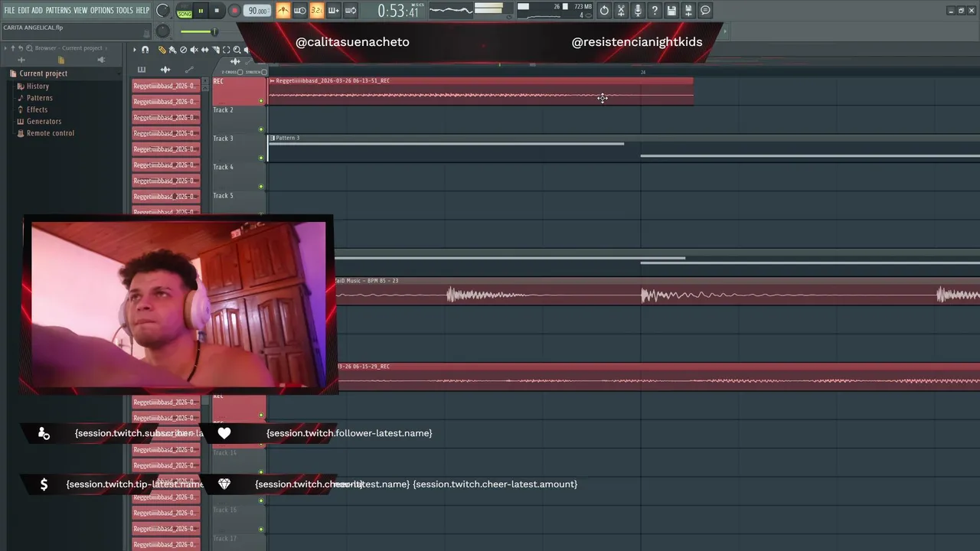Open the OPTIONS menu
The image size is (980, 551).
(x=102, y=10)
